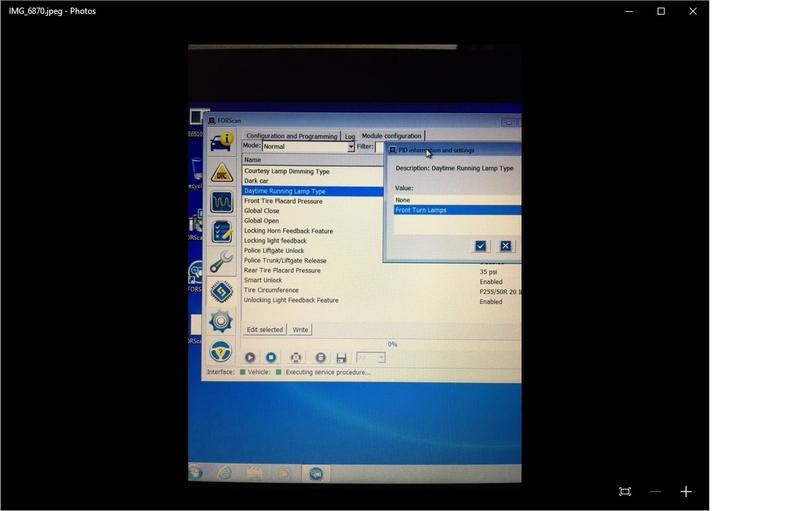Minimize the FORScan window in the photo
Screen dimensions: 800x511
click(x=508, y=122)
